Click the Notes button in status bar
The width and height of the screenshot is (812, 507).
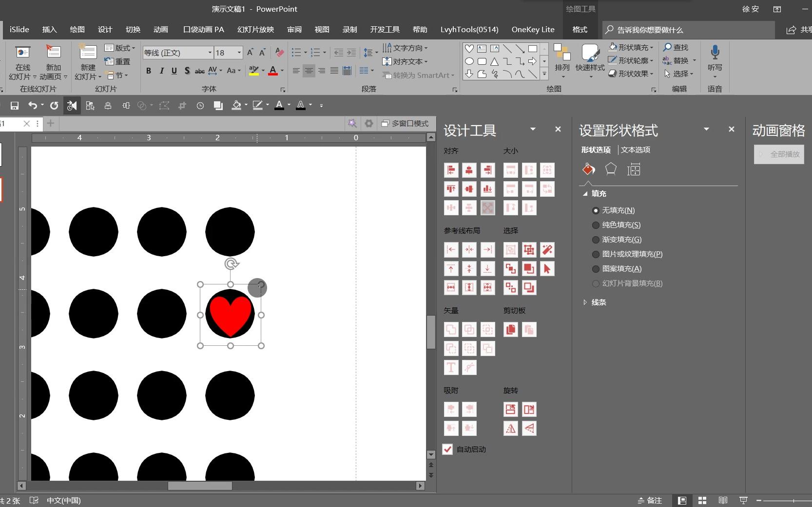point(650,500)
